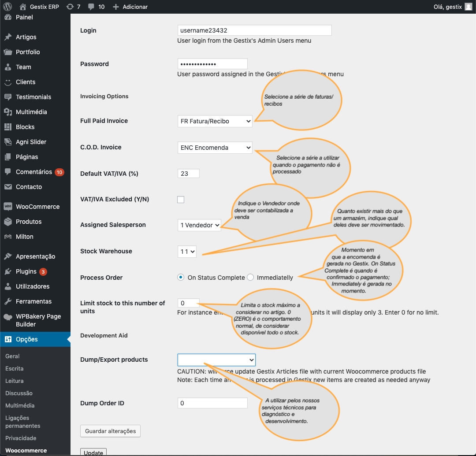The image size is (476, 456).
Task: Click the Portfolio folder icon
Action: (x=8, y=52)
